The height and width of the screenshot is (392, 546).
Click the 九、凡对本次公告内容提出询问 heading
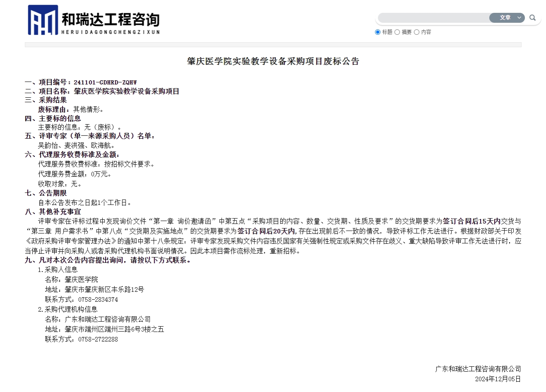108,260
